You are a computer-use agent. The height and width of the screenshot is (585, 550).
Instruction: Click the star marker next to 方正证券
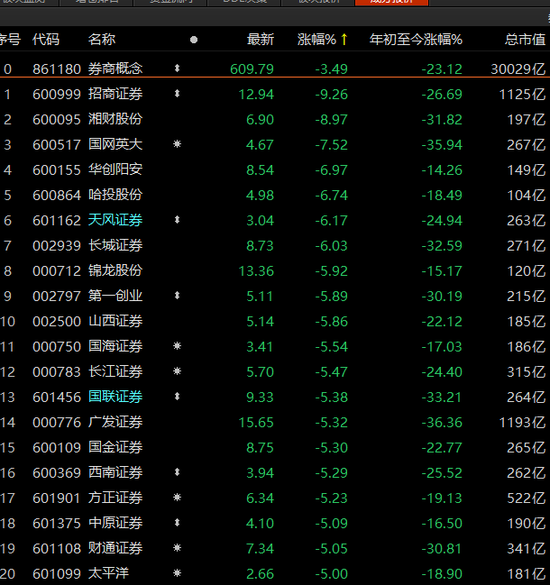[x=177, y=497]
